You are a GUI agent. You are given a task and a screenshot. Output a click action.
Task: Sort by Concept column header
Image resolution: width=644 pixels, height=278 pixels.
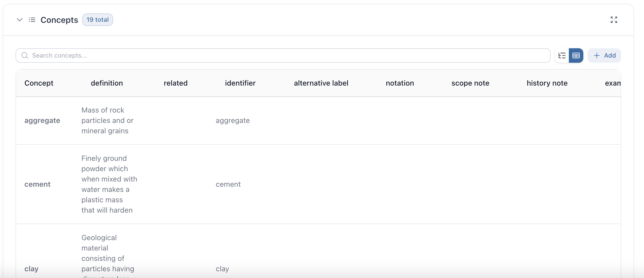pyautogui.click(x=39, y=83)
